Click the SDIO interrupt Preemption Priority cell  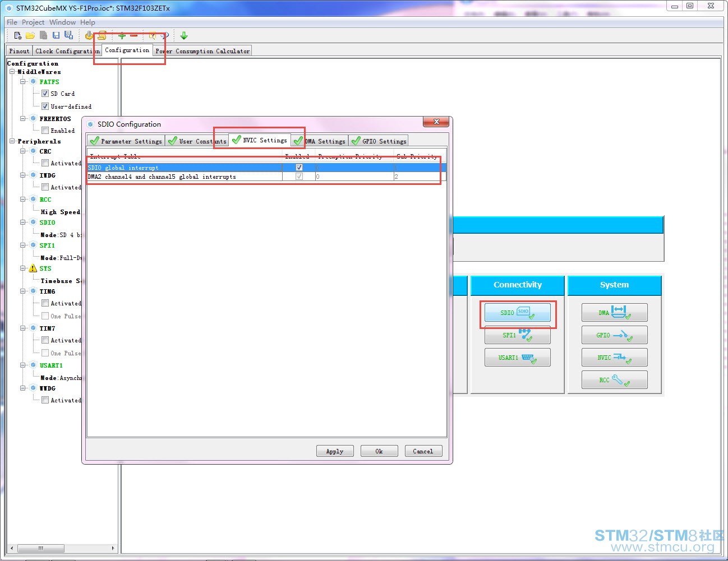[x=354, y=168]
